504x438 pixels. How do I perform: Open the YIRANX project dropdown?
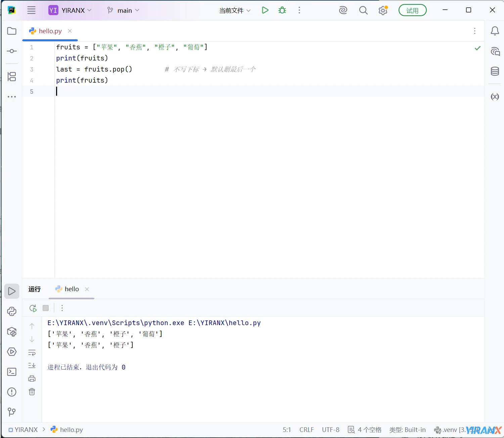coord(70,10)
